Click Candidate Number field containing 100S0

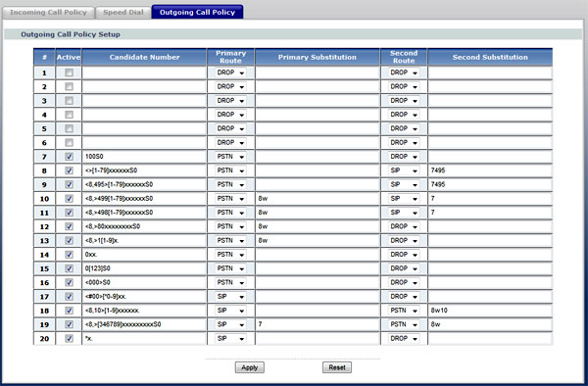144,157
